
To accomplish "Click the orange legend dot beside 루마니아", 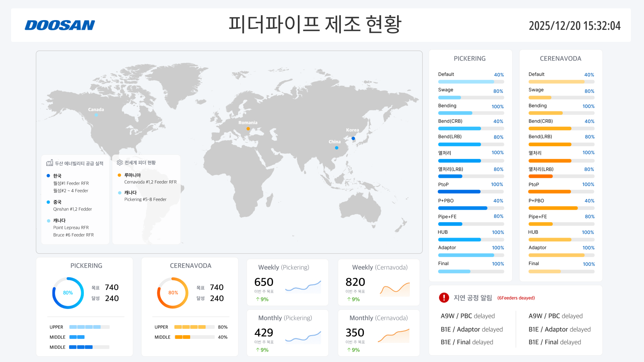I will 119,175.
